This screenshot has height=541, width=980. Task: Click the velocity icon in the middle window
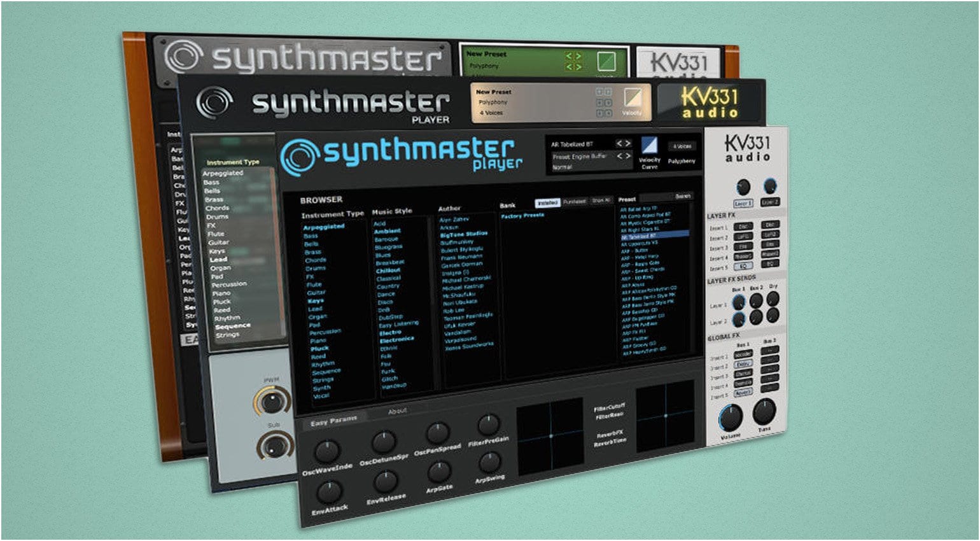tap(633, 97)
